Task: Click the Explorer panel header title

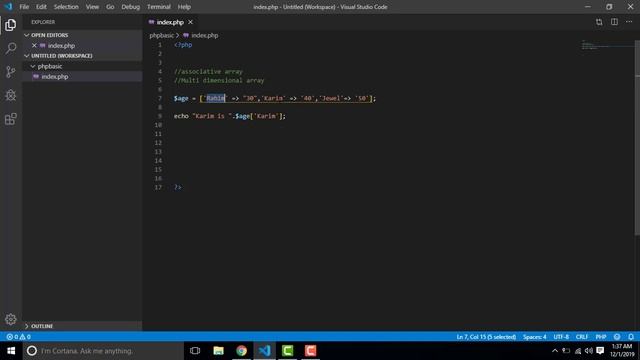Action: coord(43,22)
